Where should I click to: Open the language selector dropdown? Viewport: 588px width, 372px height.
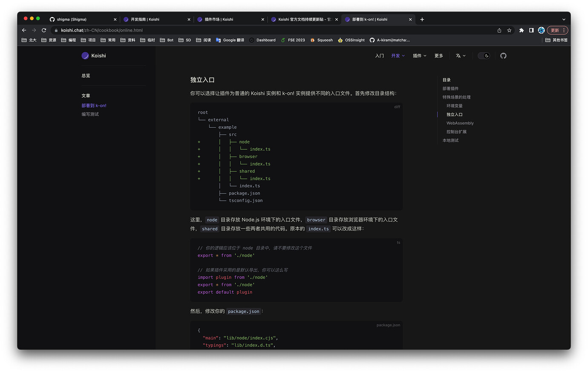[461, 55]
